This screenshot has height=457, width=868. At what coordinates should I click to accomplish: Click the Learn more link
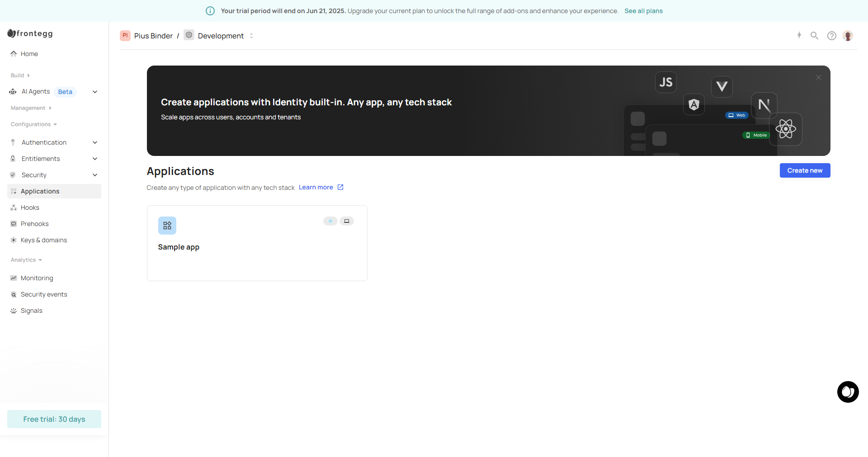pos(316,187)
